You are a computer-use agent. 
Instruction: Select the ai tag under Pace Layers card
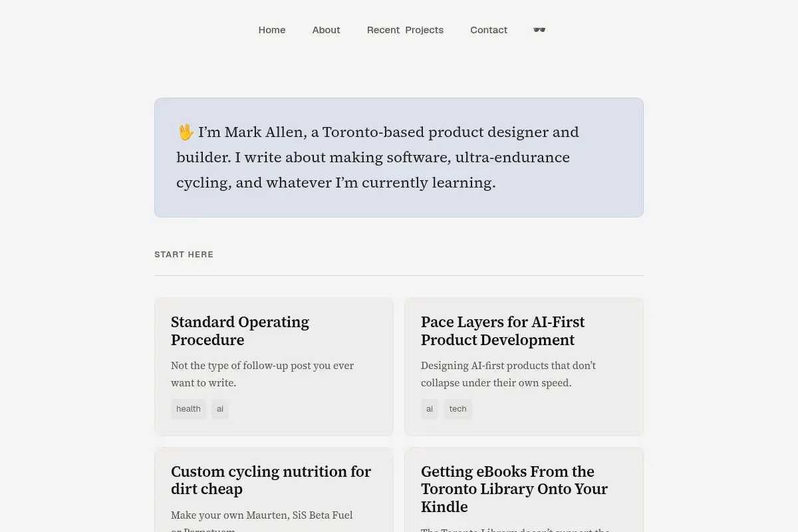click(430, 409)
